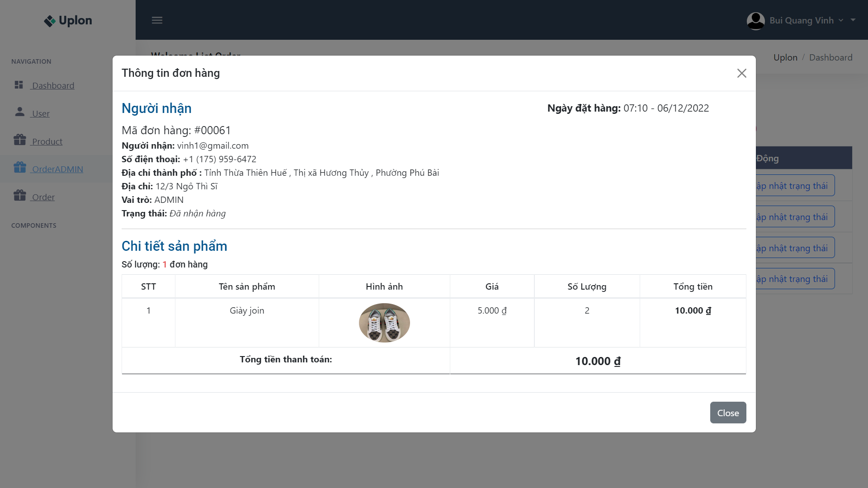Expand the COMPONENTS section in the sidebar
The image size is (868, 488).
[33, 225]
